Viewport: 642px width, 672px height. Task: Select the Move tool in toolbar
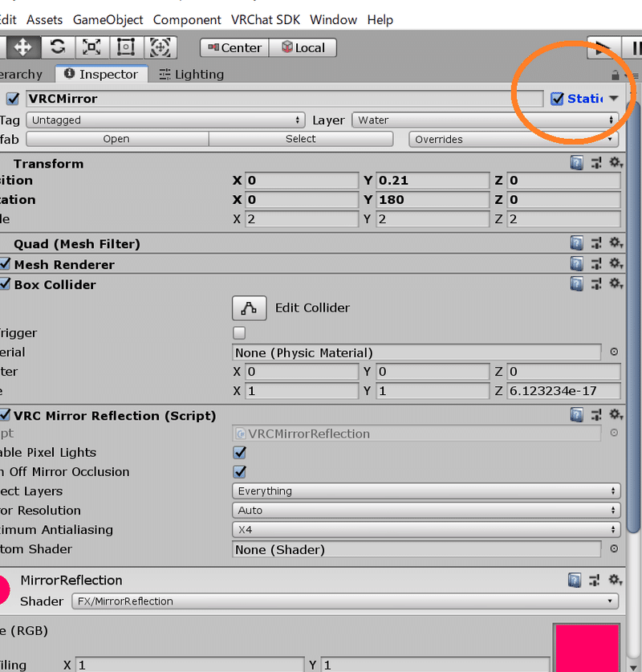pos(22,47)
